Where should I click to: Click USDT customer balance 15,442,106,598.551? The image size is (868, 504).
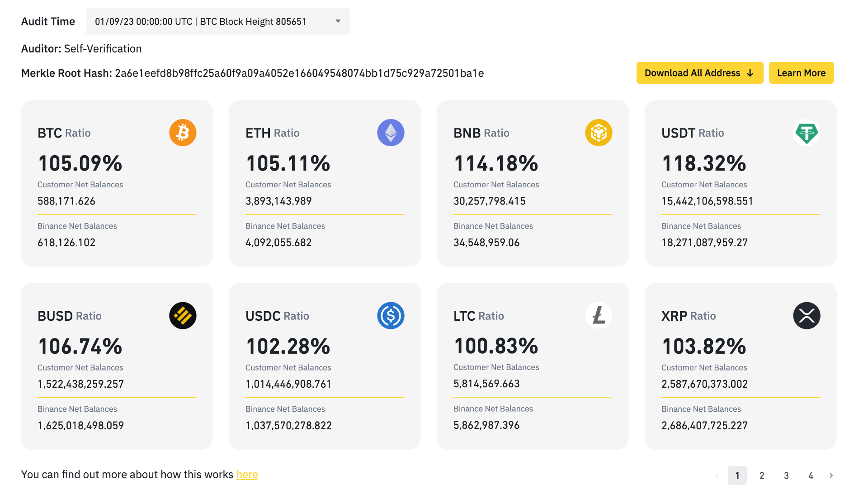[707, 201]
